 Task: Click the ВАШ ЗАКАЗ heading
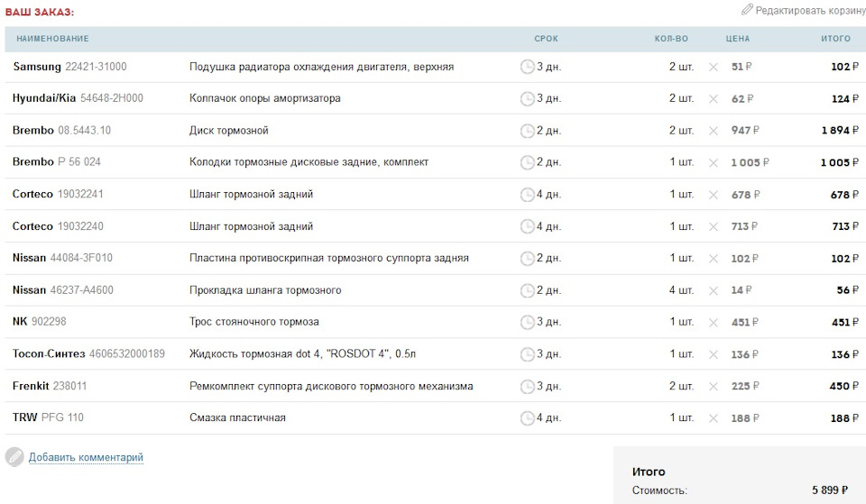pos(40,12)
